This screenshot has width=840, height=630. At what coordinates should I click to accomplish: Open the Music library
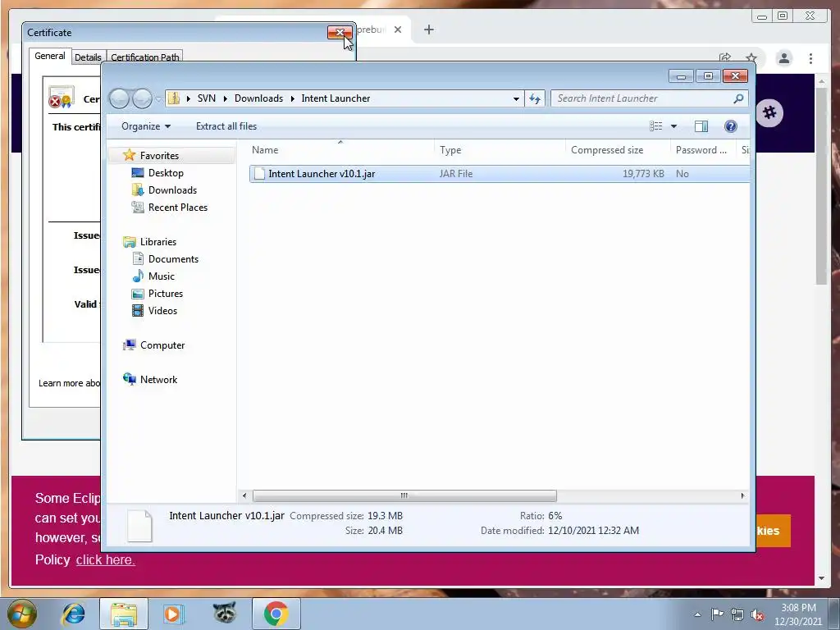point(162,276)
